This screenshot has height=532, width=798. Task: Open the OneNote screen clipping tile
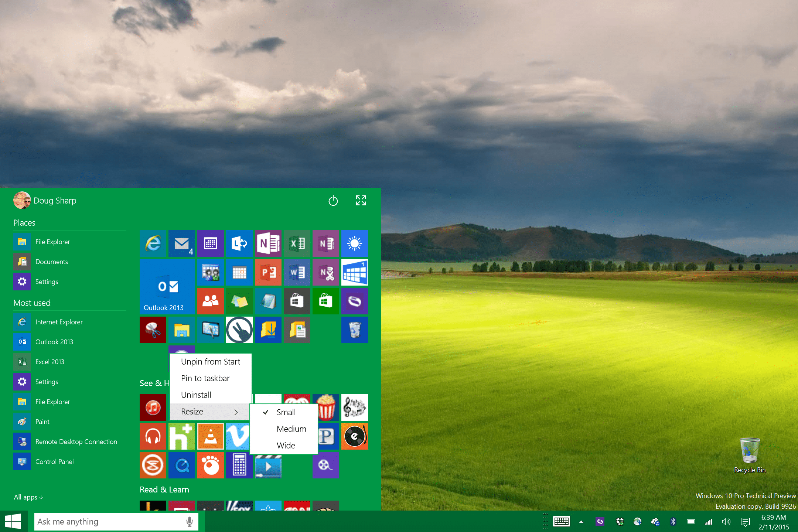click(326, 272)
